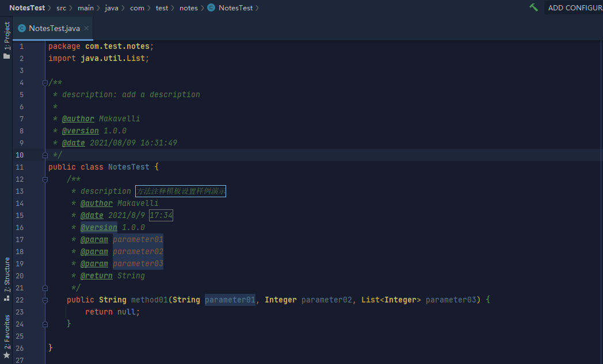Click the NotesTest project breadcrumb
Viewport: 603px width, 364px height.
(x=27, y=7)
